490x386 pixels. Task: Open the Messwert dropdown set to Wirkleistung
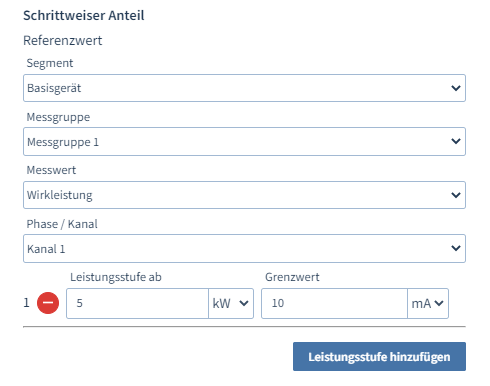click(x=244, y=195)
